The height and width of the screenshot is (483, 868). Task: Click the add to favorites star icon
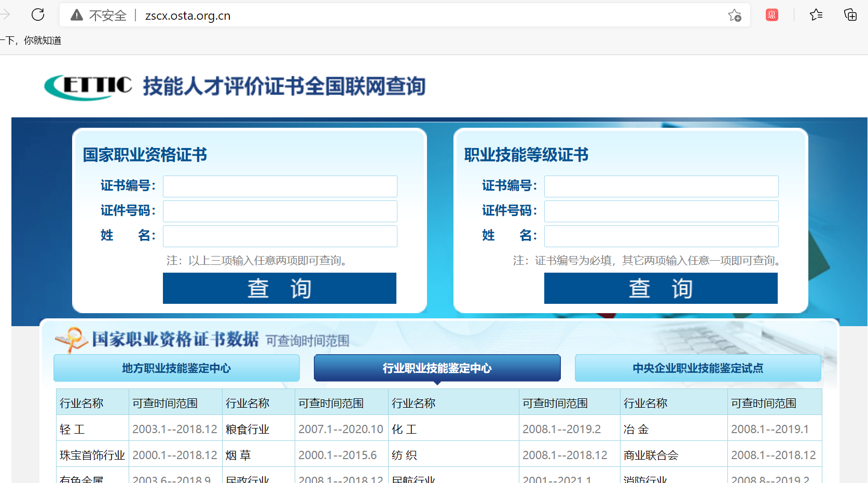click(x=734, y=15)
